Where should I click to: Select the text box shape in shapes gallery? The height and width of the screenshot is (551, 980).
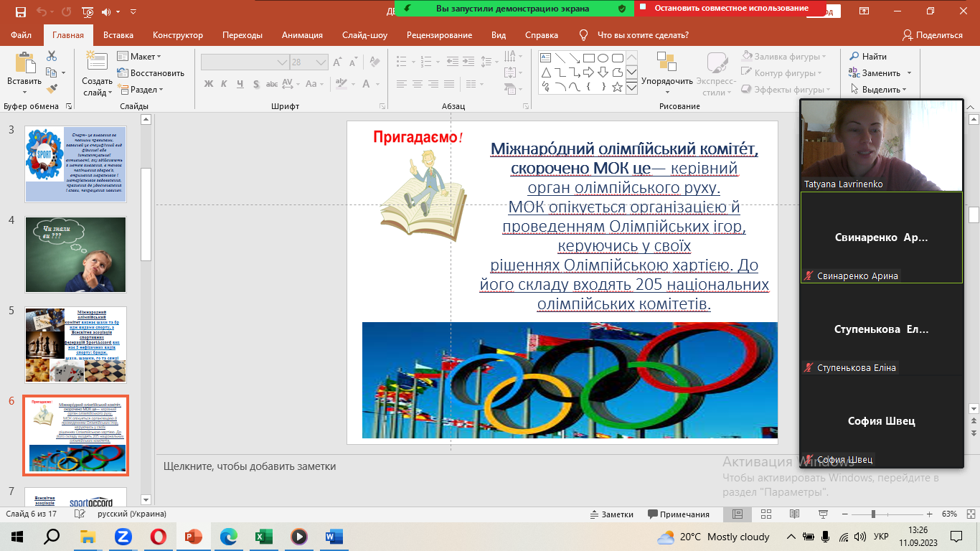pos(545,58)
